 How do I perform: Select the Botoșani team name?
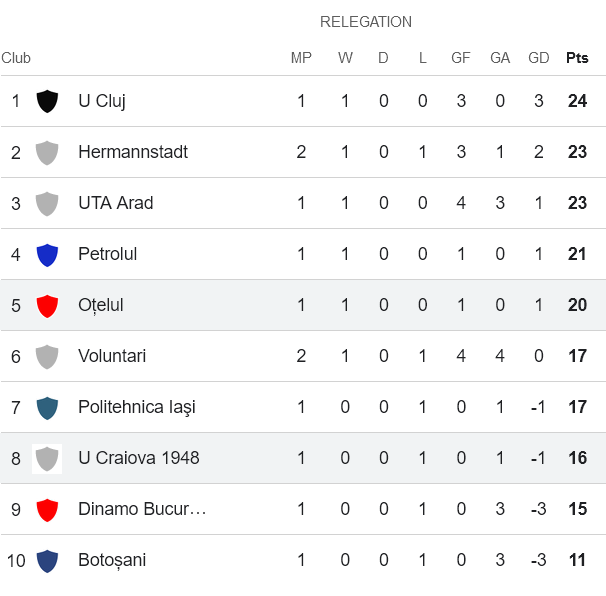pyautogui.click(x=112, y=560)
